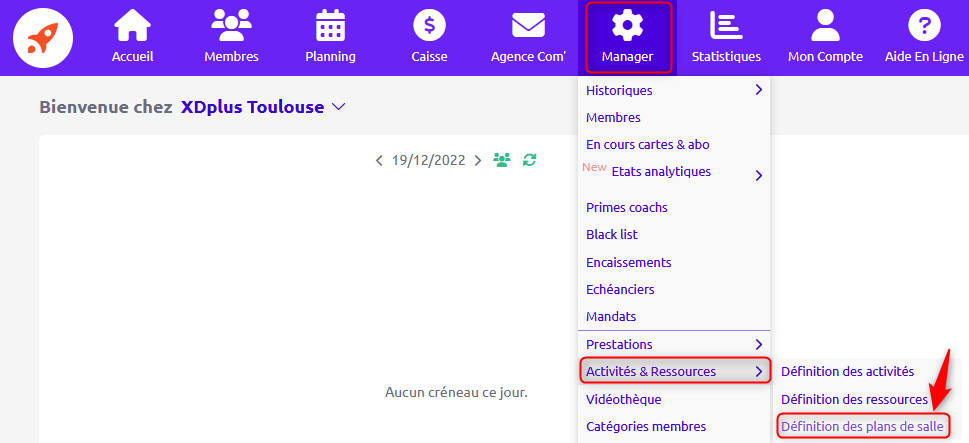This screenshot has width=969, height=443.
Task: Go to the next day arrow
Action: pyautogui.click(x=478, y=161)
